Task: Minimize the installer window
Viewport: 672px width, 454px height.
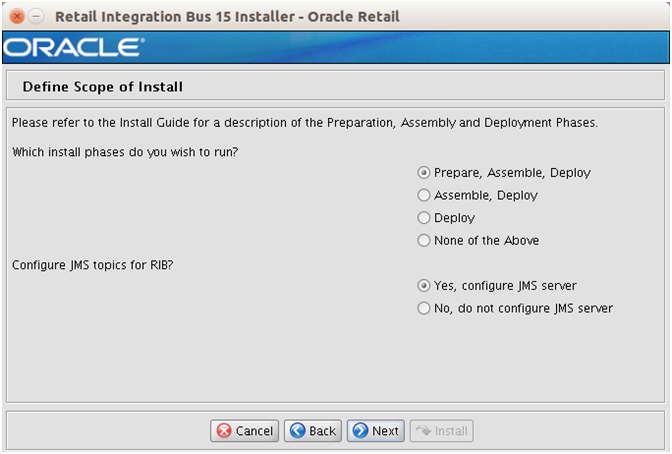Action: [36, 17]
